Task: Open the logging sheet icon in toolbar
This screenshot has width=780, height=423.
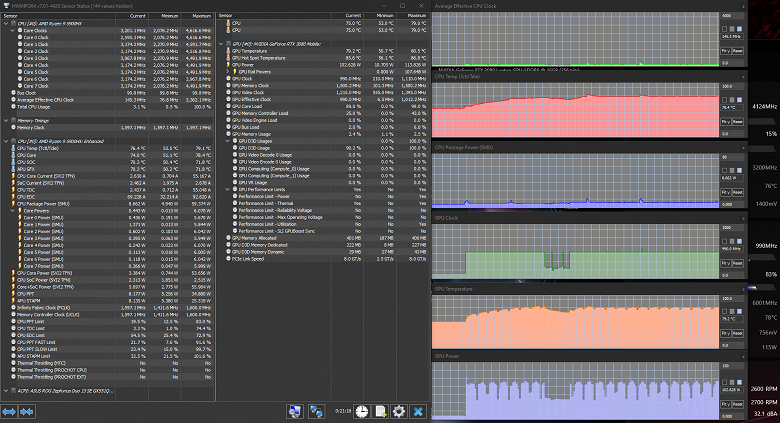Action: coord(380,411)
